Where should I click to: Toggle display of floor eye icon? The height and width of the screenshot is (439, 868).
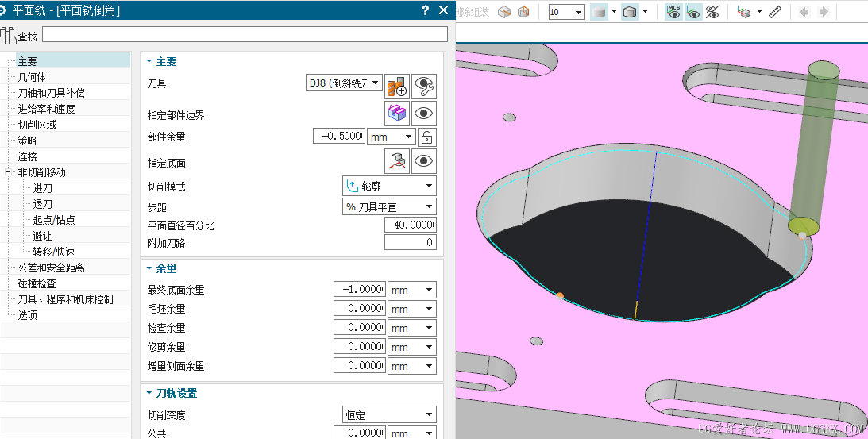424,161
